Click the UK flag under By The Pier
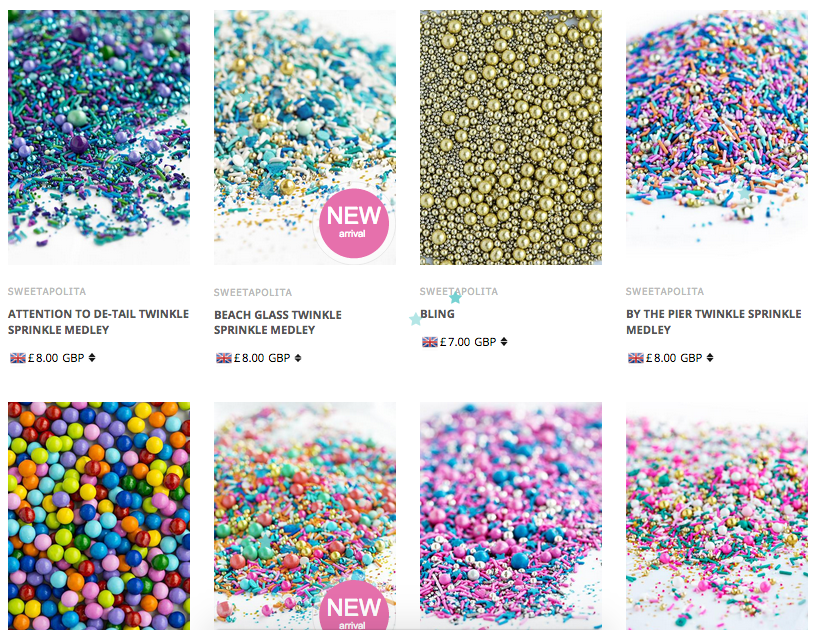 pos(635,358)
